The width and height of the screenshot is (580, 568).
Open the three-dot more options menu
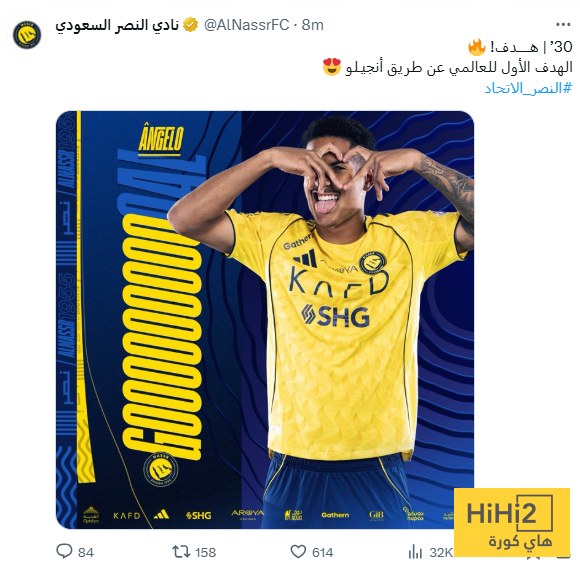coord(563,25)
